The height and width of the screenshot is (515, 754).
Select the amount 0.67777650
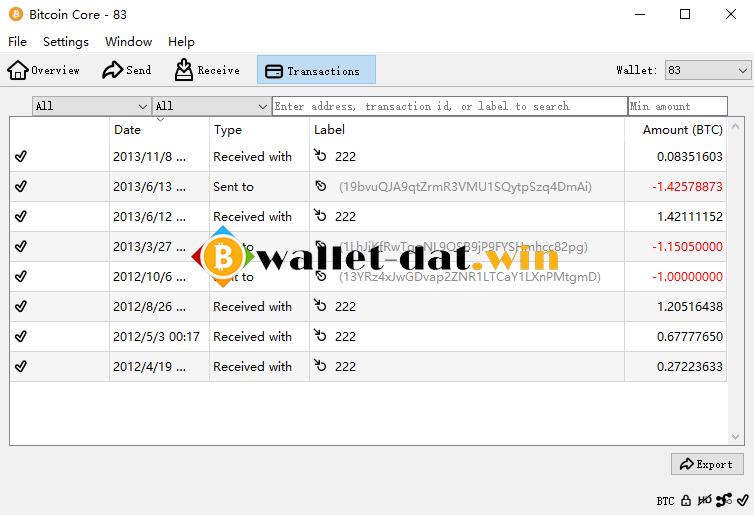point(690,337)
